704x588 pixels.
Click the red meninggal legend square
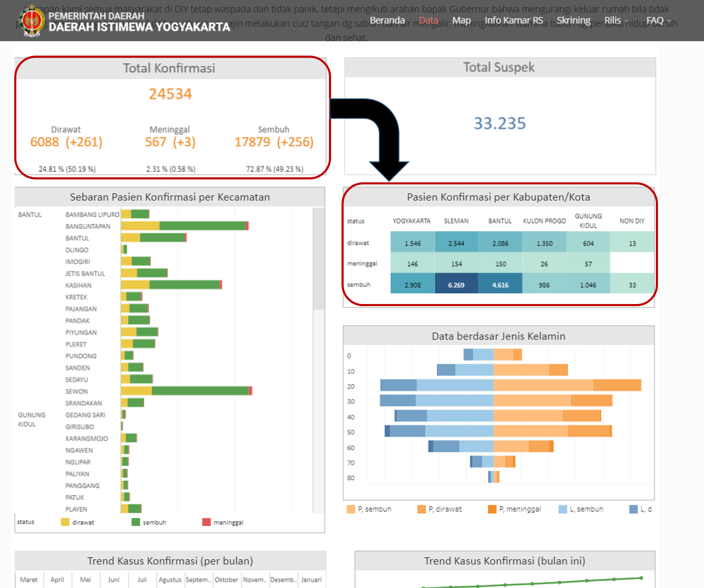[206, 522]
